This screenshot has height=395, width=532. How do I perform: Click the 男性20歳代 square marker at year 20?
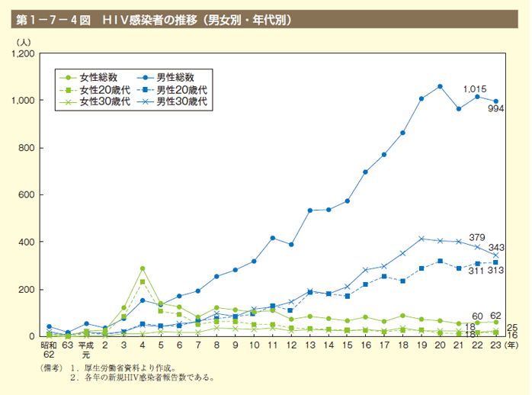coord(440,261)
